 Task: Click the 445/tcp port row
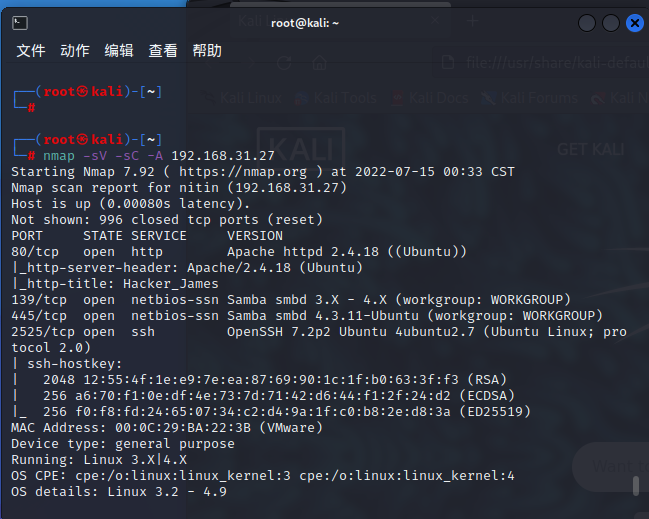coord(307,316)
